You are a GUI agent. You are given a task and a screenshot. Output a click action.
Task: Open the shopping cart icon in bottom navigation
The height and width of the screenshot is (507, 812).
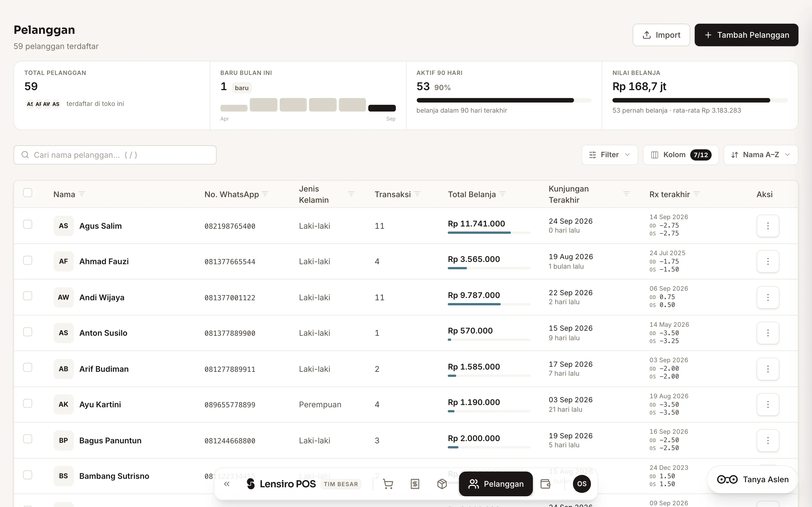point(388,484)
